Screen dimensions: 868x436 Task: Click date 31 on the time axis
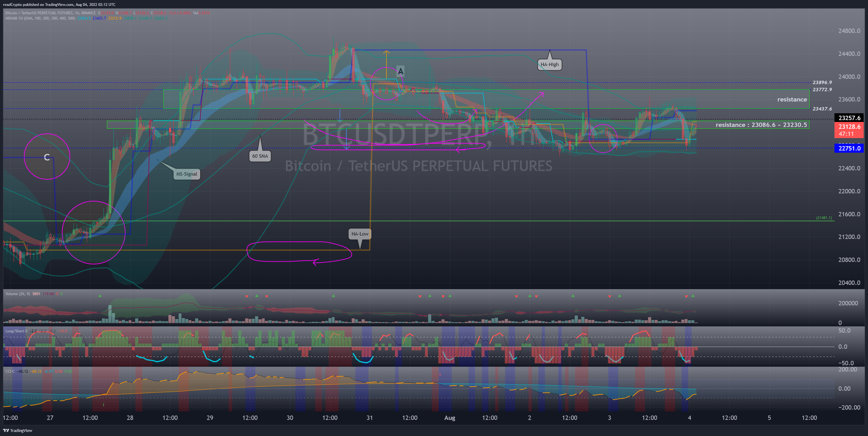click(370, 418)
